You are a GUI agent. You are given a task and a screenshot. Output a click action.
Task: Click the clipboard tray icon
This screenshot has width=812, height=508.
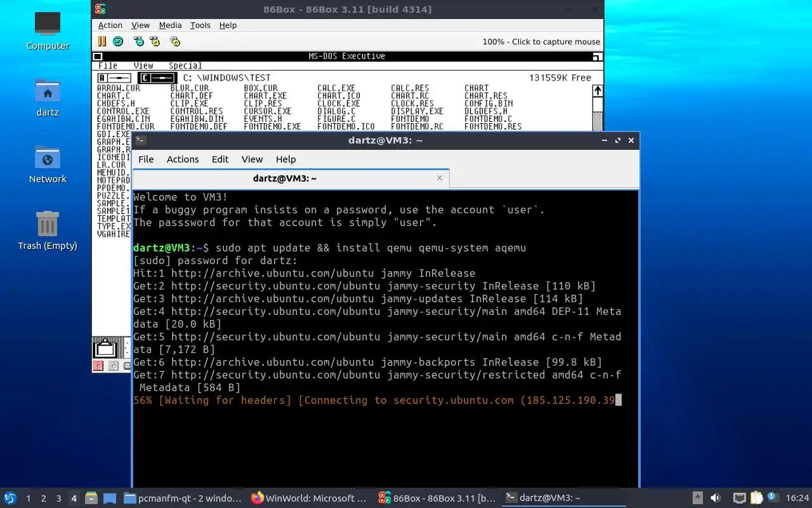coord(756,498)
